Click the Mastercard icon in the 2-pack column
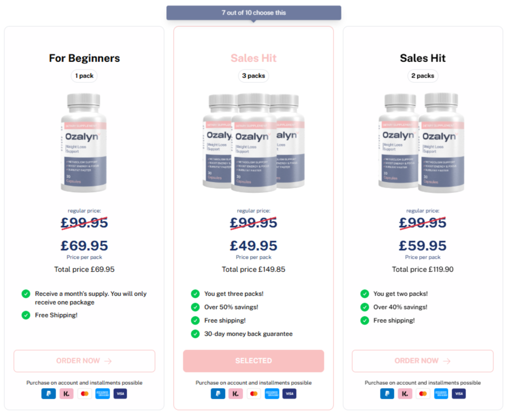Viewport: 512px width, 420px height. (x=423, y=393)
